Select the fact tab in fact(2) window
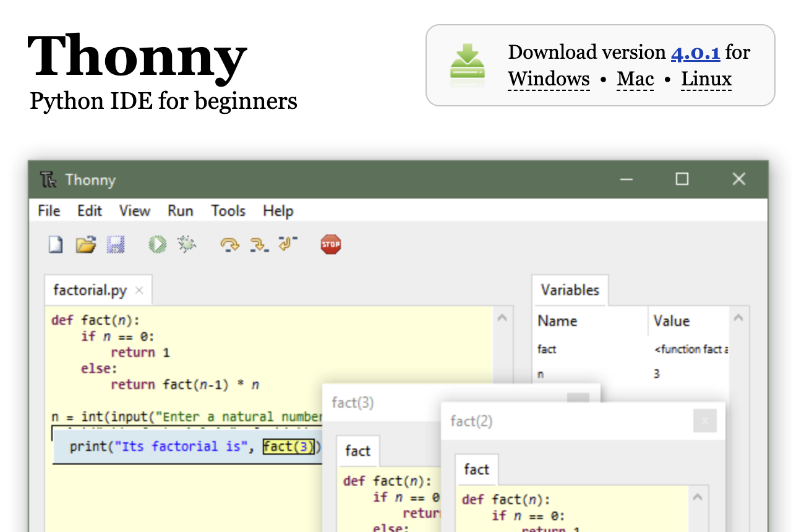804x532 pixels. pyautogui.click(x=476, y=470)
